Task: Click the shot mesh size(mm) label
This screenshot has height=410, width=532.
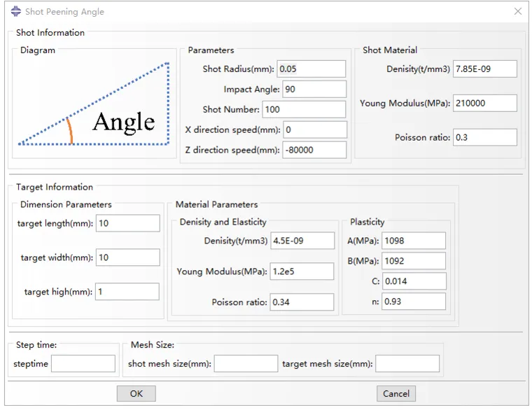Action: [169, 364]
